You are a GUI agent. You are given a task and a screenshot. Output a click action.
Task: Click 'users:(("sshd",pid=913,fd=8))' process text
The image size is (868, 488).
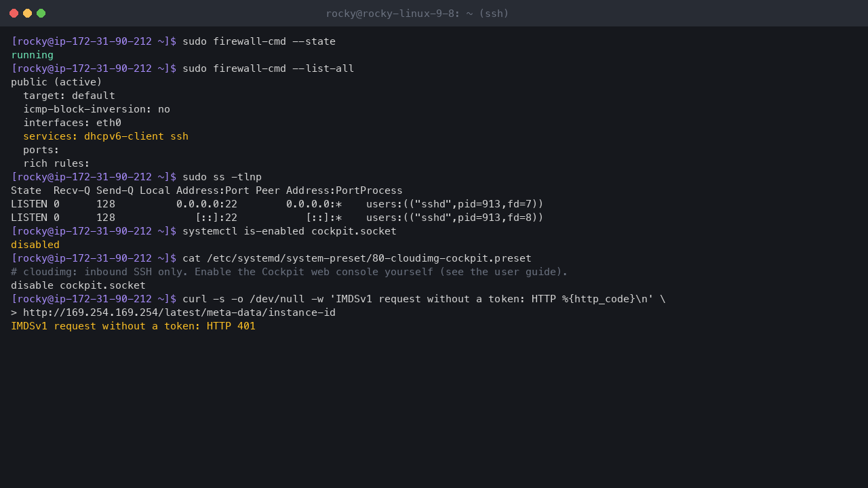(455, 218)
